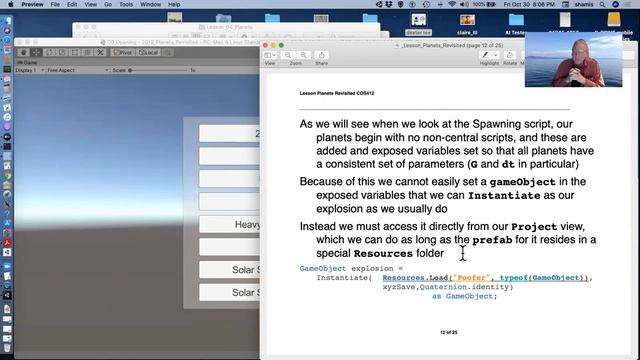
Task: Open the File menu
Action: 55,4
